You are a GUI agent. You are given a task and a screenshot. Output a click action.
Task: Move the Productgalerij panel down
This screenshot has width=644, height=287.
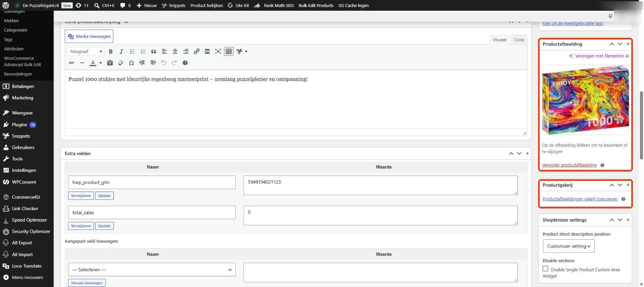click(620, 185)
